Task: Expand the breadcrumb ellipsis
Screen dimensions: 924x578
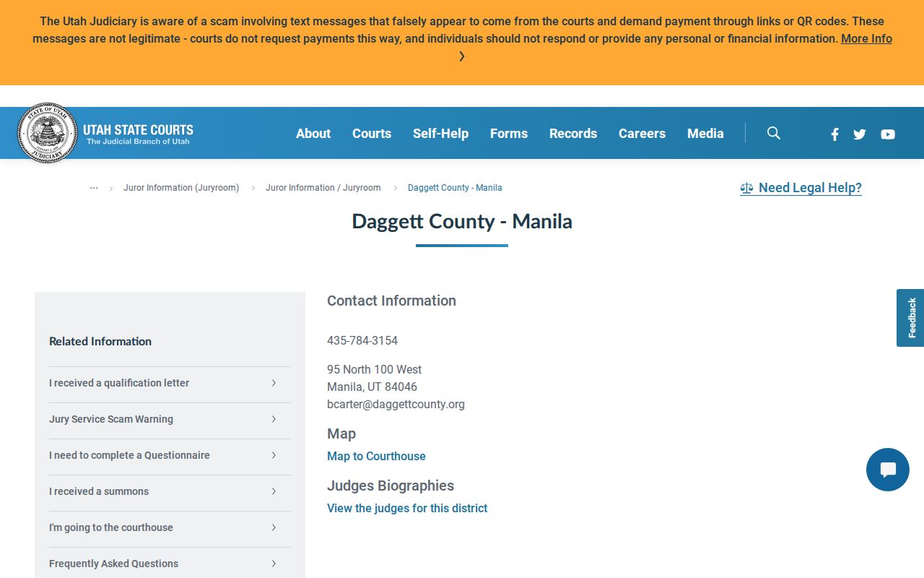Action: click(94, 187)
